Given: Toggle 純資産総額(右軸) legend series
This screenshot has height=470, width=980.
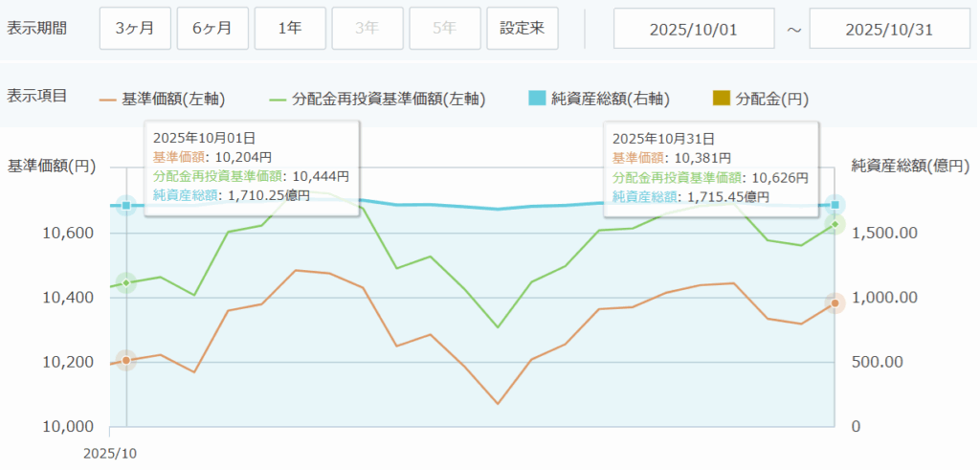Looking at the screenshot, I should click(x=598, y=99).
